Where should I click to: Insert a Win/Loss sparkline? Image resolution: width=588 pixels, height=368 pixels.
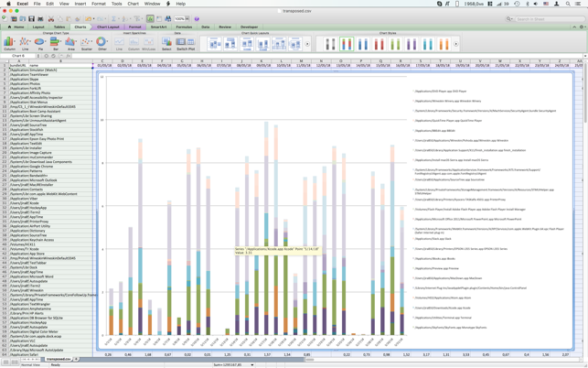click(x=148, y=43)
